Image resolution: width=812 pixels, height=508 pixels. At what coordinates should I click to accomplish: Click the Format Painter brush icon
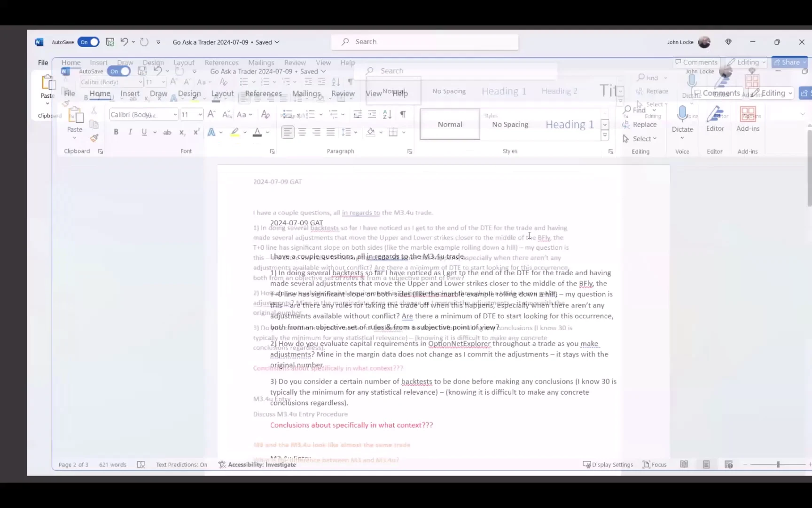pos(94,138)
